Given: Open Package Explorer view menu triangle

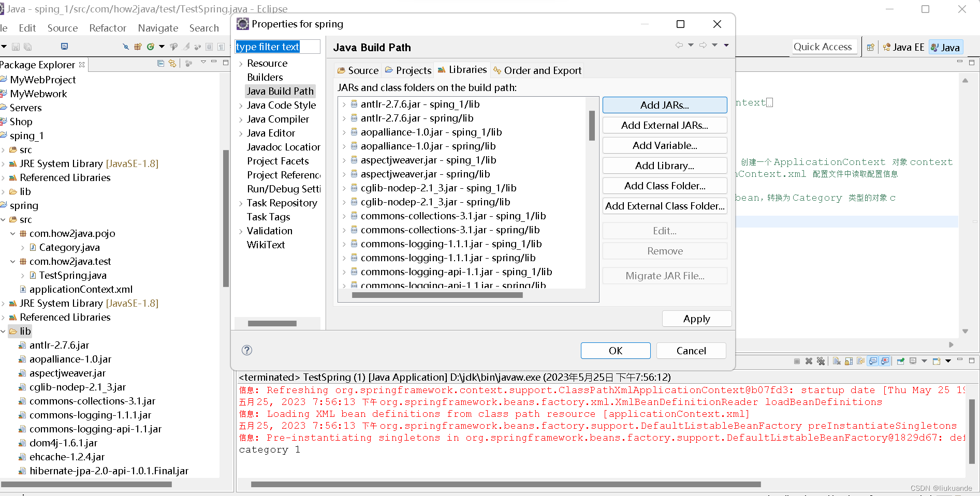Looking at the screenshot, I should (203, 62).
